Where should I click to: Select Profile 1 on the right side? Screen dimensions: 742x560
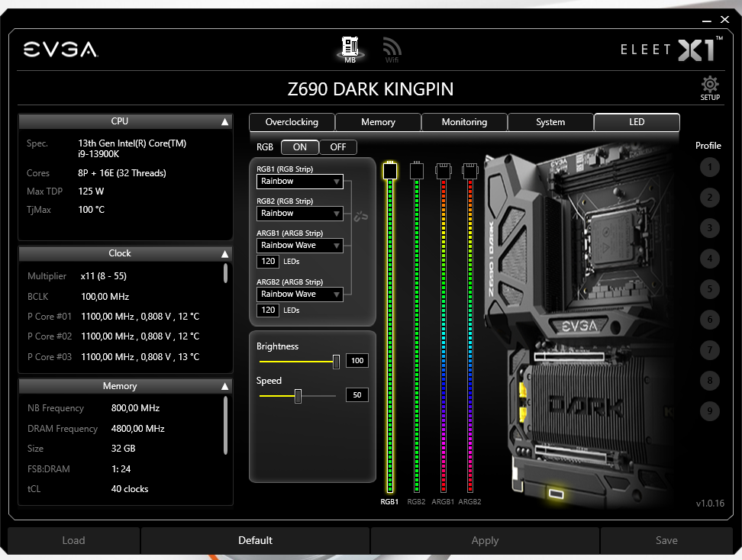point(709,167)
